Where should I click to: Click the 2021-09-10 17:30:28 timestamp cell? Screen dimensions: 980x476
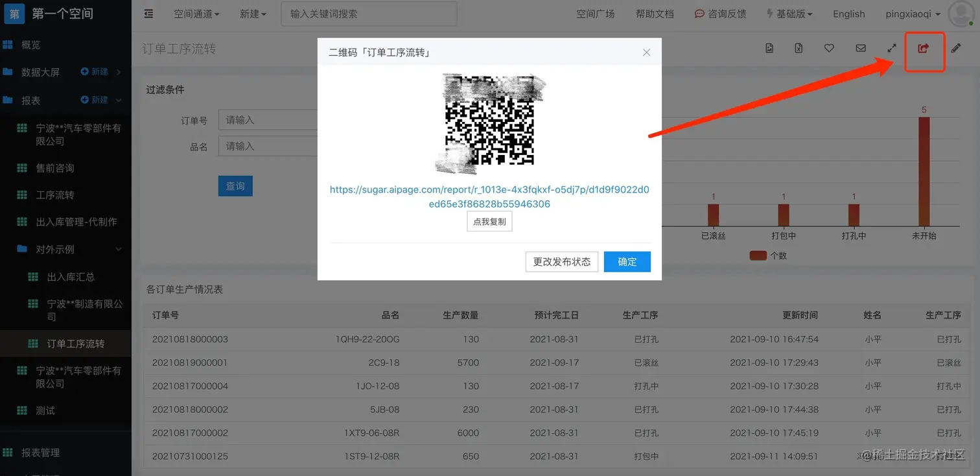(774, 386)
